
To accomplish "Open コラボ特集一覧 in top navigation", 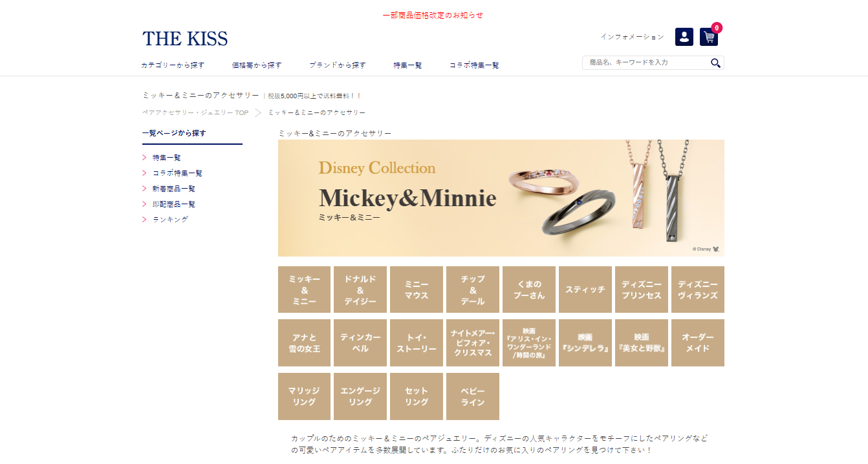I will [x=474, y=65].
